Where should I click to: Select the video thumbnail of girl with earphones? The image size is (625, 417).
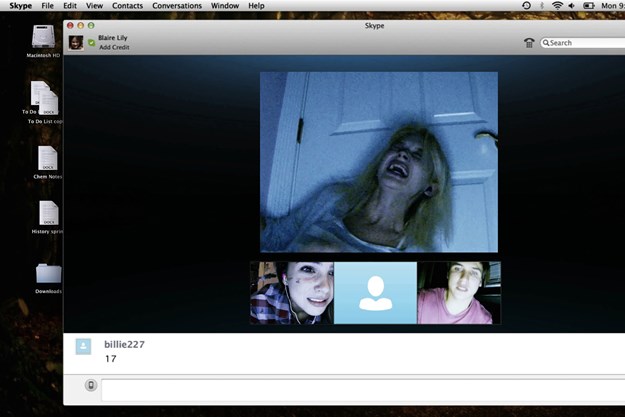pyautogui.click(x=292, y=293)
